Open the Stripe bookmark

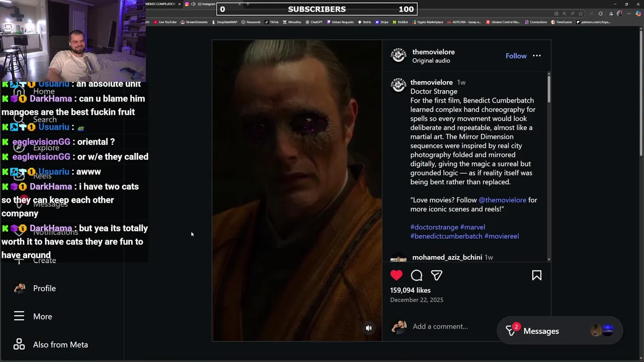pyautogui.click(x=382, y=22)
